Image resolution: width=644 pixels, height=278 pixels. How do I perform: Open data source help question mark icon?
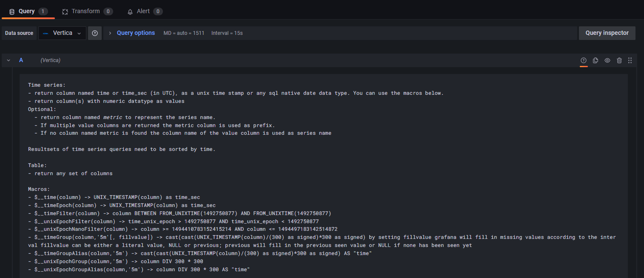95,33
